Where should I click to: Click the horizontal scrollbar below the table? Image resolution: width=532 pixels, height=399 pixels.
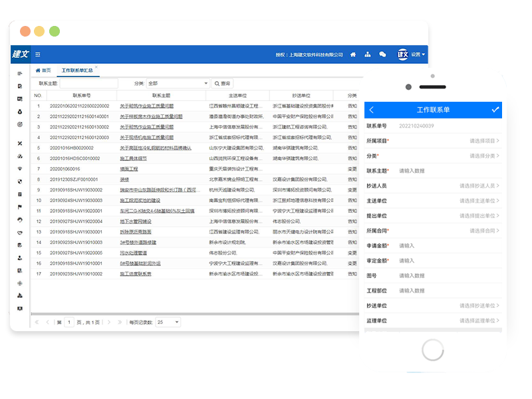[195, 314]
